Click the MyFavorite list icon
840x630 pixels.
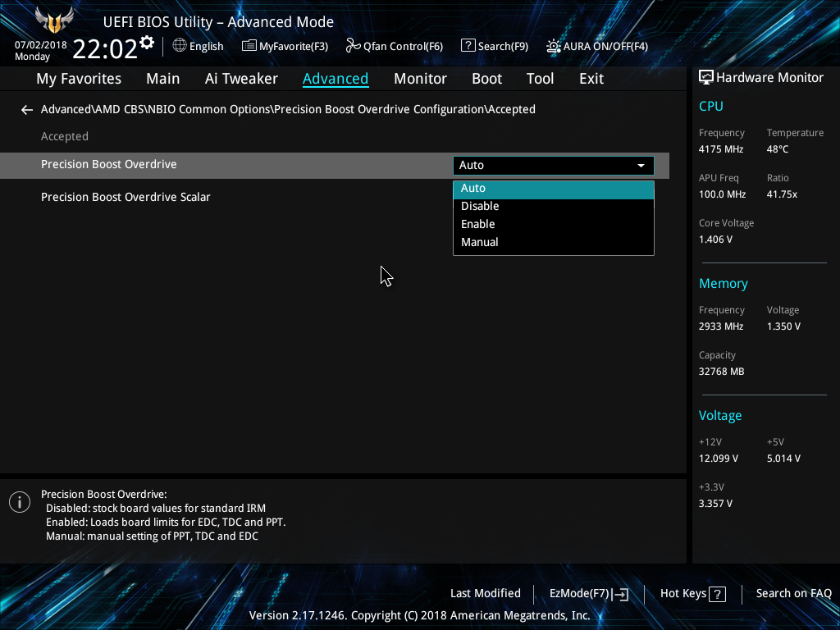pyautogui.click(x=249, y=46)
